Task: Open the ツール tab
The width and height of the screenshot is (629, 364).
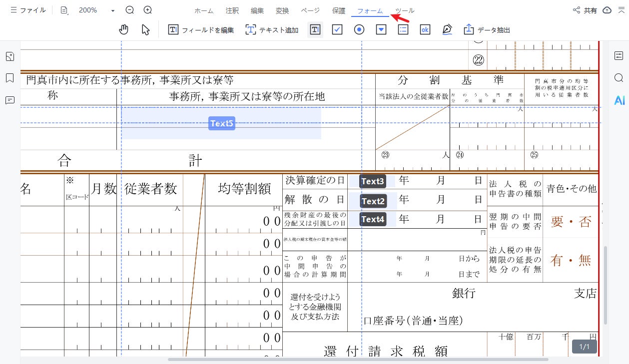Action: click(405, 10)
